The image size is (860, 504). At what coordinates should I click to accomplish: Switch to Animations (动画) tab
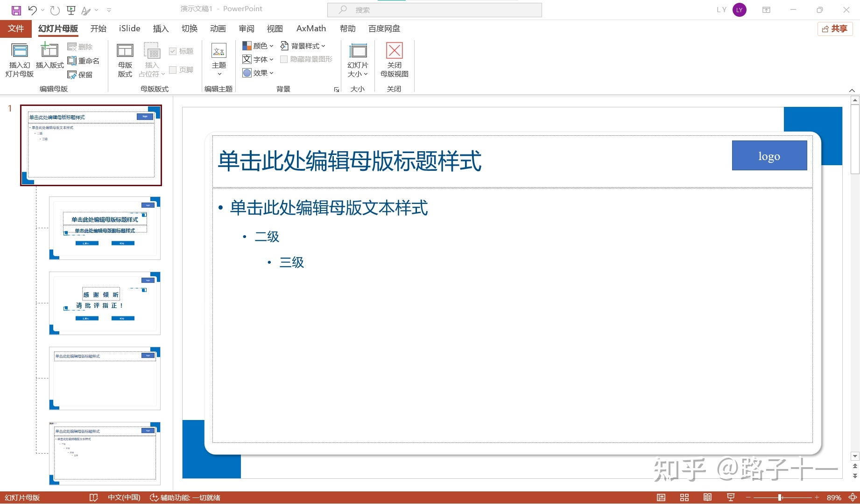[218, 28]
